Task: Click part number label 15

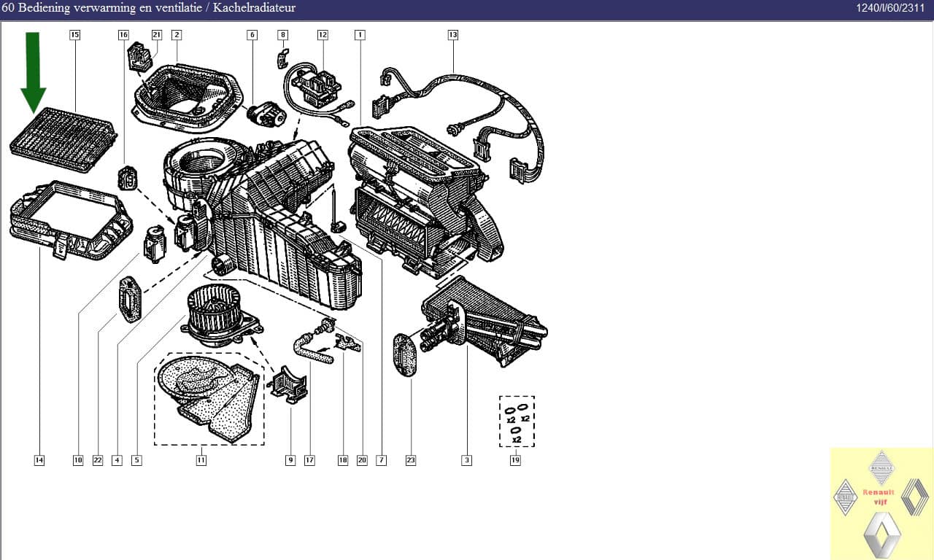Action: 74,34
